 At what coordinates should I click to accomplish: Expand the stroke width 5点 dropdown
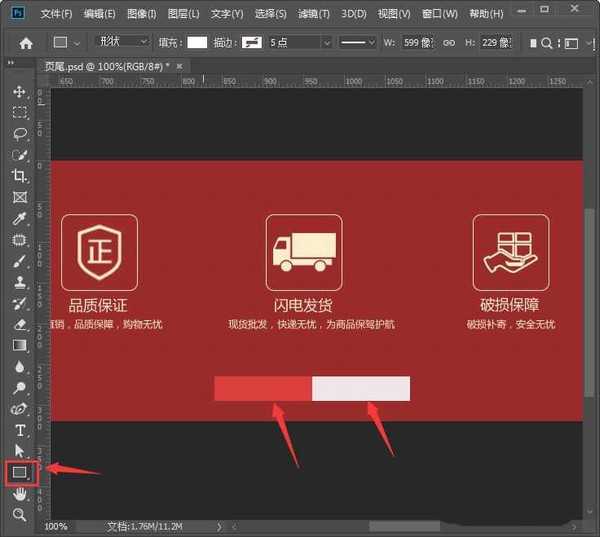click(298, 43)
